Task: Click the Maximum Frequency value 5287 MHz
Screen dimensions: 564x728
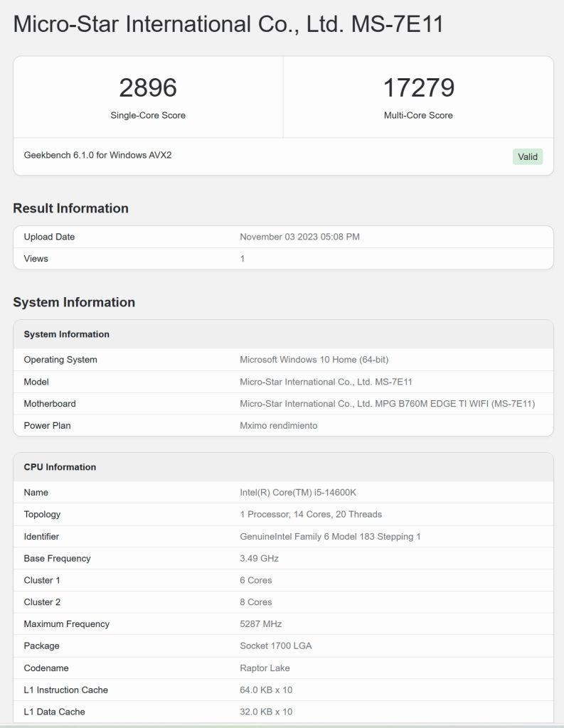Action: pyautogui.click(x=260, y=624)
